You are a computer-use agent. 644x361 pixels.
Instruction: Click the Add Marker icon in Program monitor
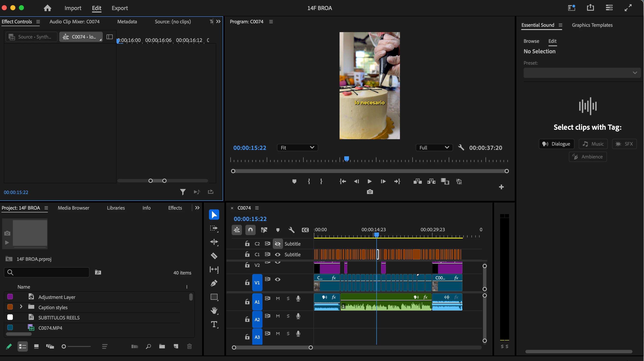pos(294,182)
